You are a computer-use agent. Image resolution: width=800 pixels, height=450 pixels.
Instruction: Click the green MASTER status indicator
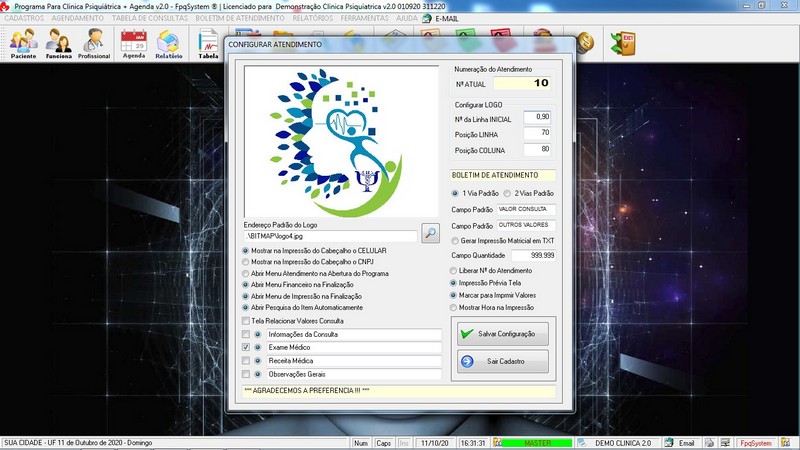coord(538,443)
